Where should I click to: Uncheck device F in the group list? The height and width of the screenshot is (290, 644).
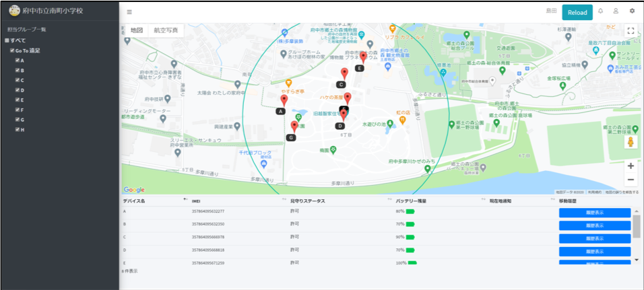18,110
